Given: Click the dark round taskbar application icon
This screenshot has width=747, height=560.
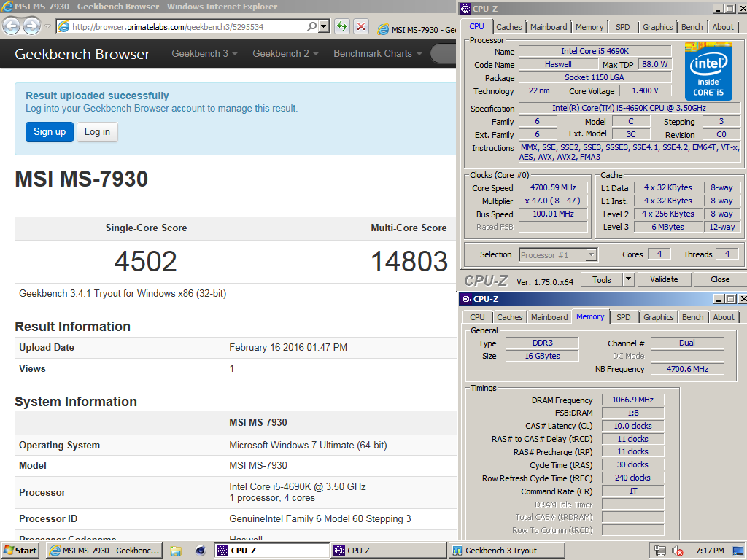Looking at the screenshot, I should [x=201, y=551].
